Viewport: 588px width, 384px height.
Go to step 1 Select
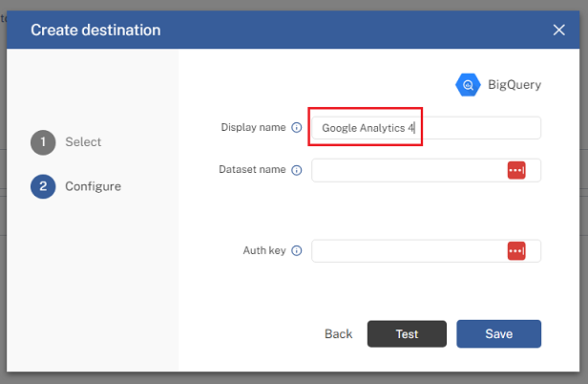point(66,142)
